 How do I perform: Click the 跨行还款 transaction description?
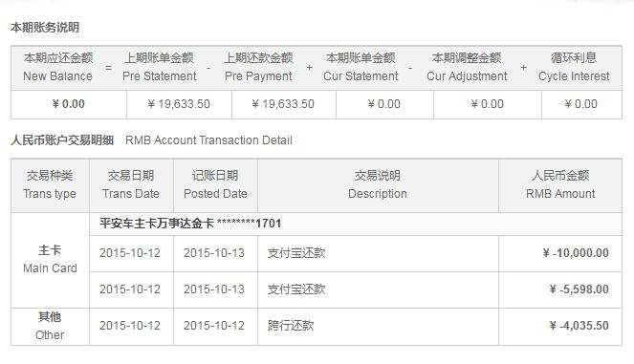tap(291, 326)
